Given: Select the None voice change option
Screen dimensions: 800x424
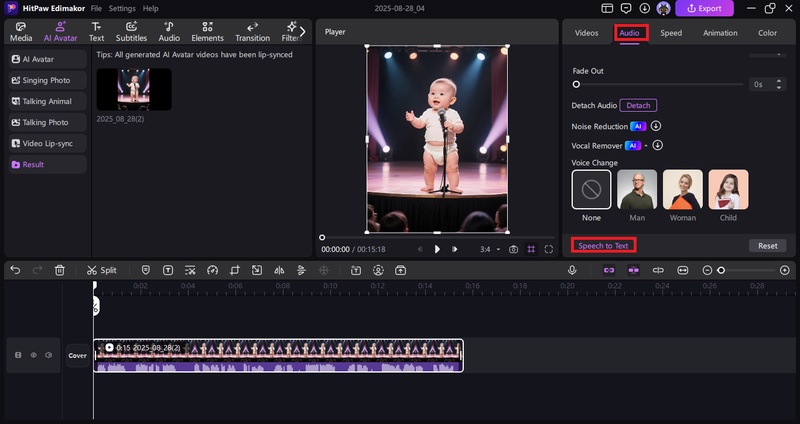Looking at the screenshot, I should pos(591,189).
